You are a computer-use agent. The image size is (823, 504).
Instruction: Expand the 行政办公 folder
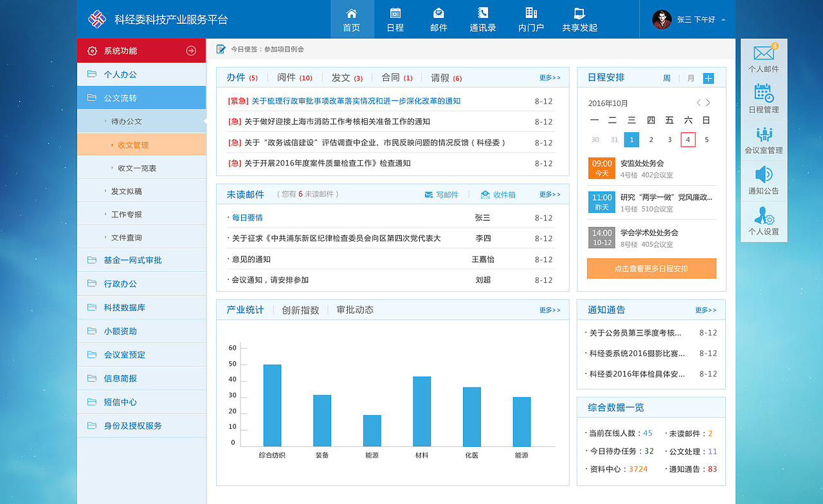(x=141, y=284)
